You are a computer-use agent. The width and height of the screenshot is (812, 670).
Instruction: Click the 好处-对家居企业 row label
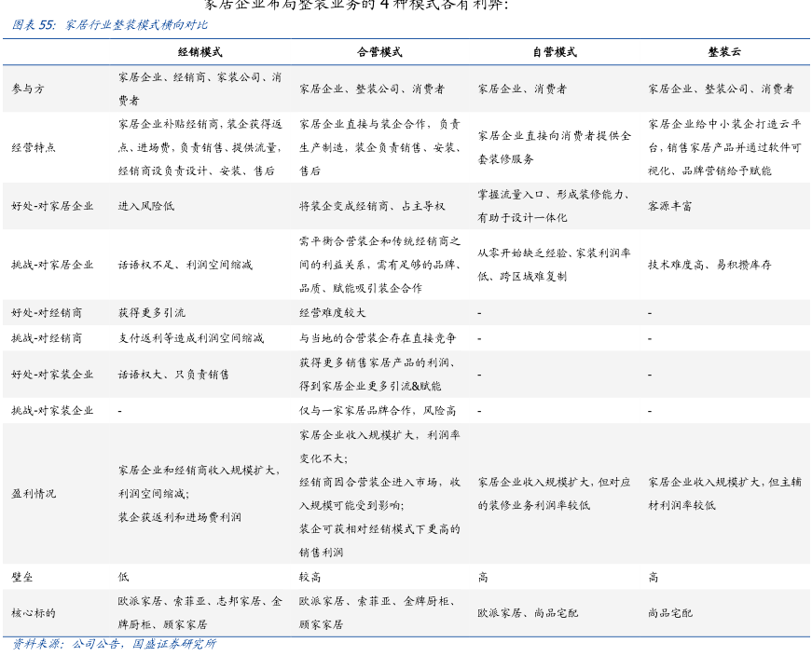(x=52, y=206)
